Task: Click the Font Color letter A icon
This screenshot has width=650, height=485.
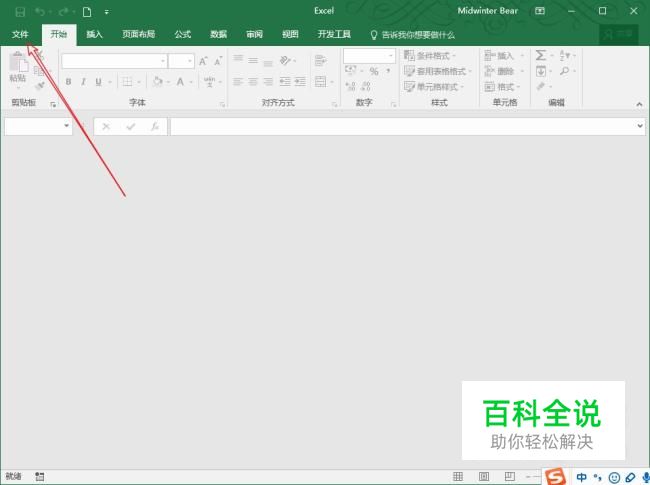Action: click(180, 82)
